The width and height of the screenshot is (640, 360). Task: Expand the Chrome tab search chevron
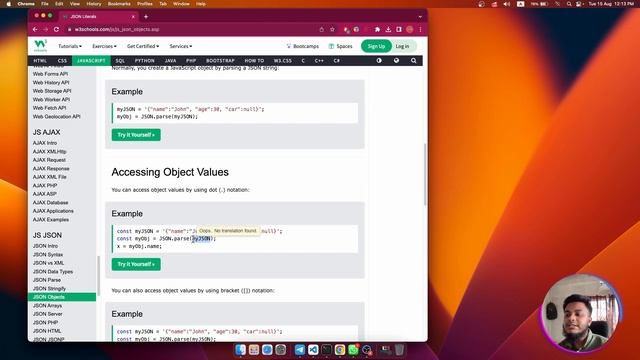click(x=420, y=17)
